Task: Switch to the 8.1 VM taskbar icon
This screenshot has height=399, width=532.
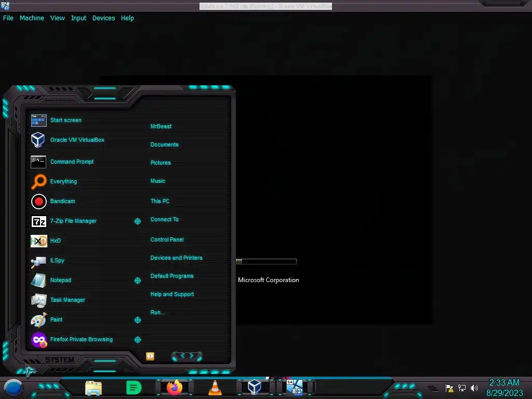Action: tap(295, 387)
